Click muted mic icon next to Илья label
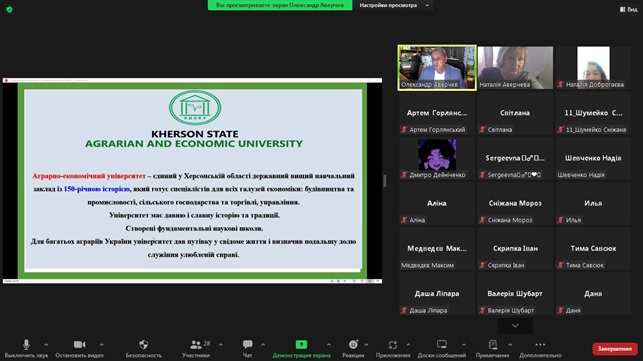This screenshot has width=643, height=361. pos(561,220)
